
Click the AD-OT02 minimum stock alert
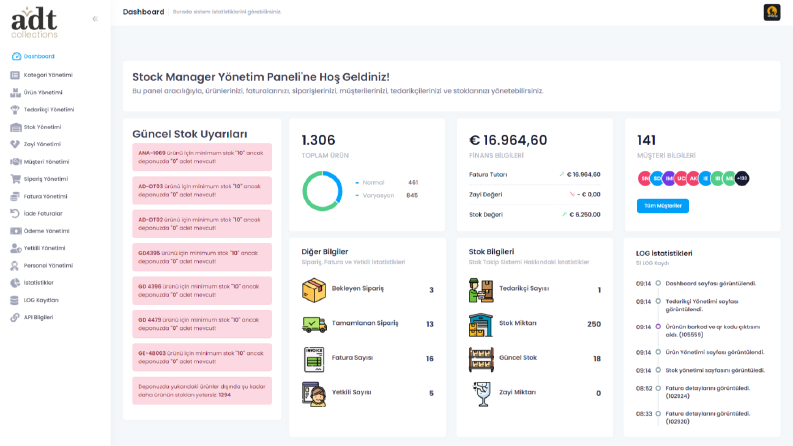tap(202, 224)
